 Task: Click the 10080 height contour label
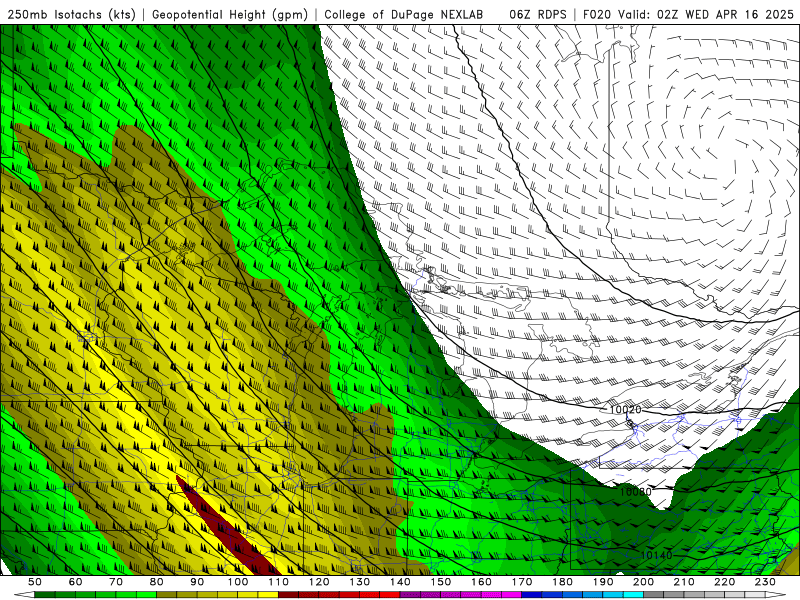635,492
